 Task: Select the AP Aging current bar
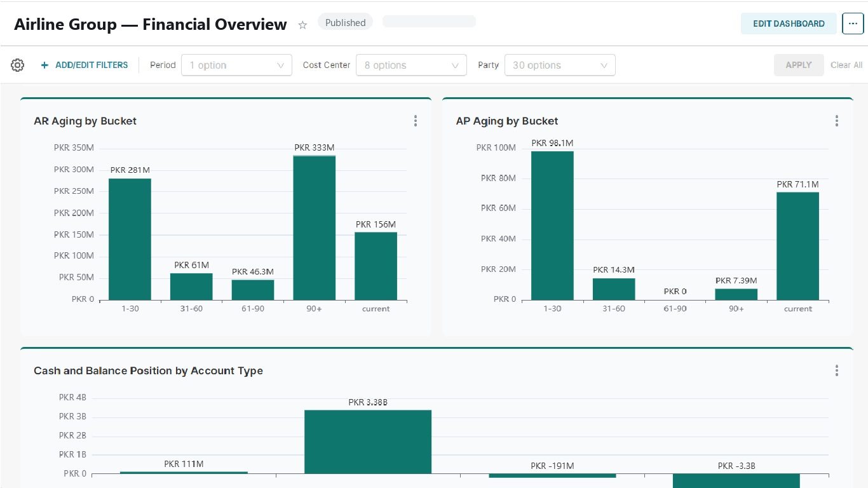[797, 246]
